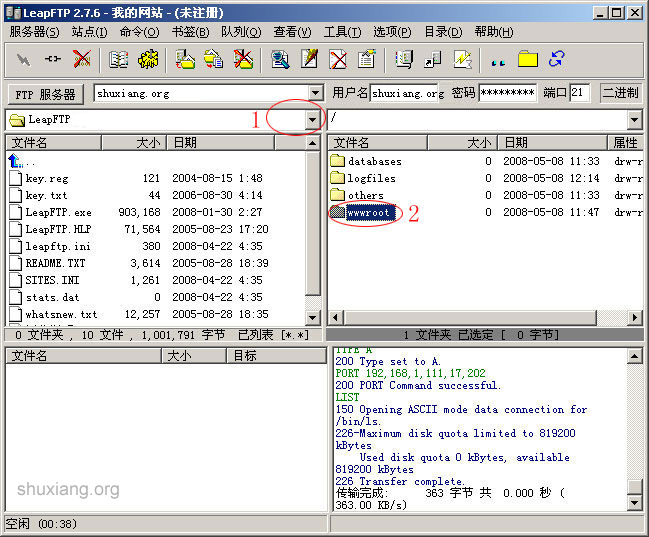Click the yellow splat bookmark toolbar icon
649x537 pixels.
click(x=148, y=60)
